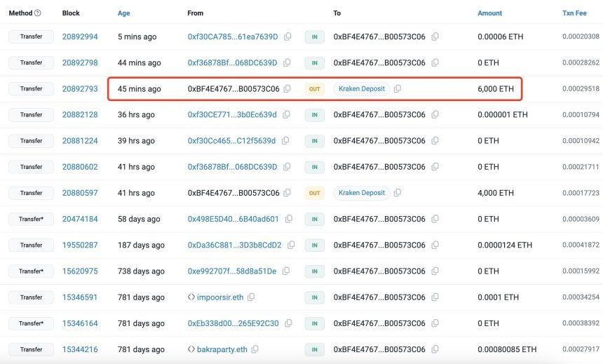Click the '187 days ago' age cell
Image resolution: width=603 pixels, height=364 pixels.
click(x=141, y=245)
